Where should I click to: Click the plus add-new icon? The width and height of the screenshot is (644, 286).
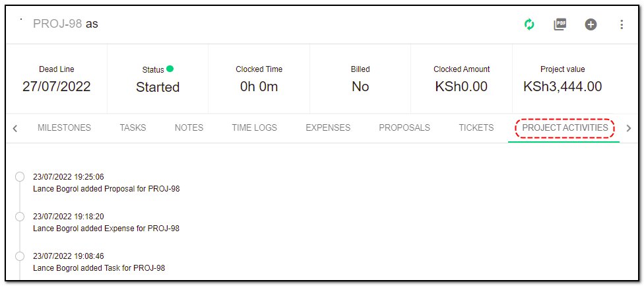[x=591, y=24]
